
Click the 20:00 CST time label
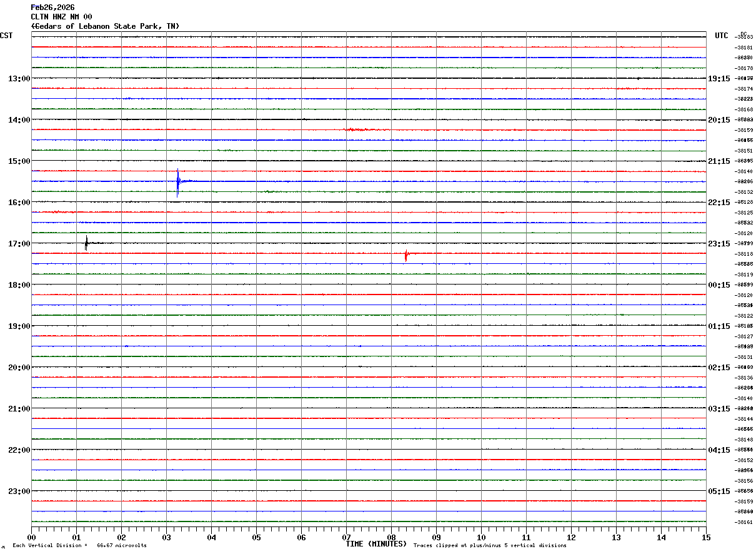pyautogui.click(x=19, y=368)
